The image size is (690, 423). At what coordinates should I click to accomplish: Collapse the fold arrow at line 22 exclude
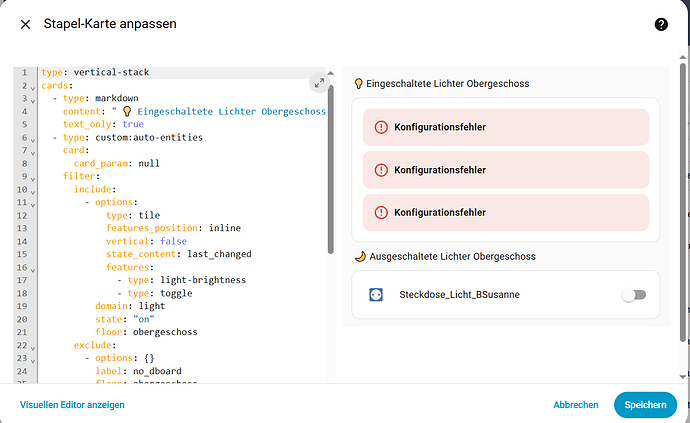click(x=33, y=347)
